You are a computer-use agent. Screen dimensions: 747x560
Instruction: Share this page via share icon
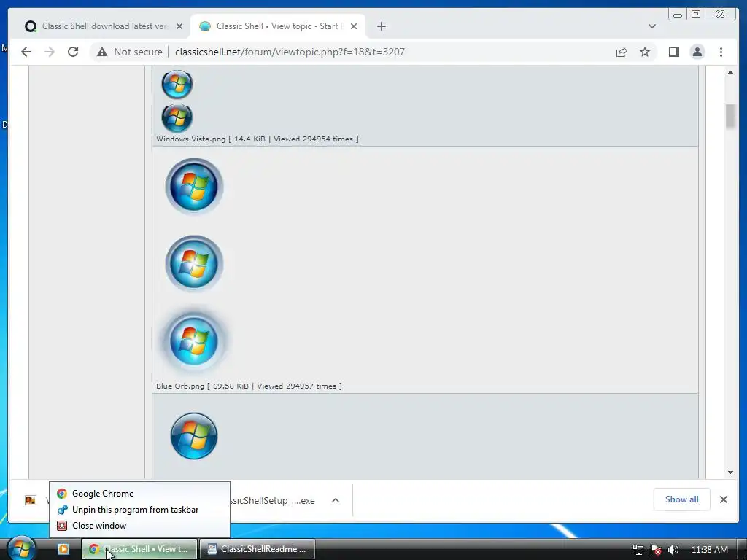pos(622,52)
